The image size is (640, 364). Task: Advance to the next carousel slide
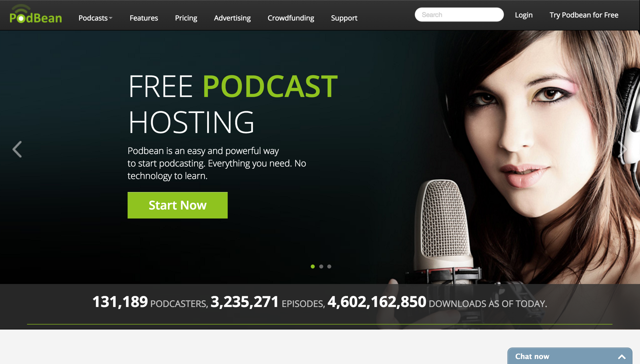(x=623, y=149)
